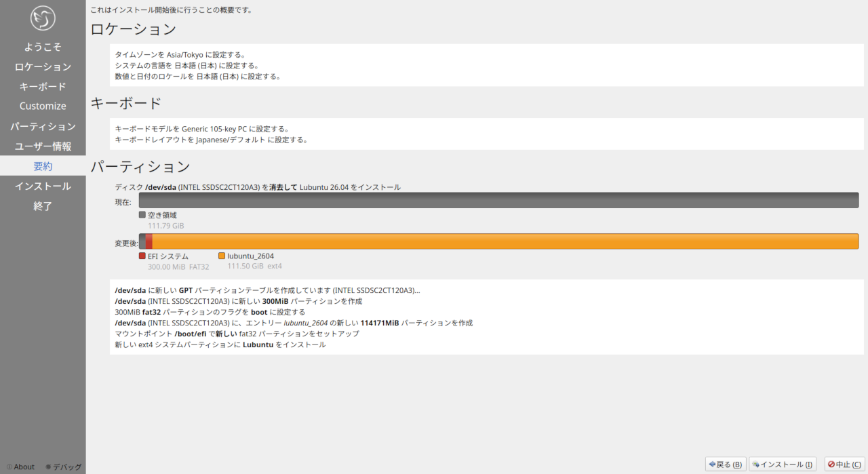Viewport: 868px width, 474px height.
Task: Click the システムの言語 日本語 line
Action: (187, 66)
